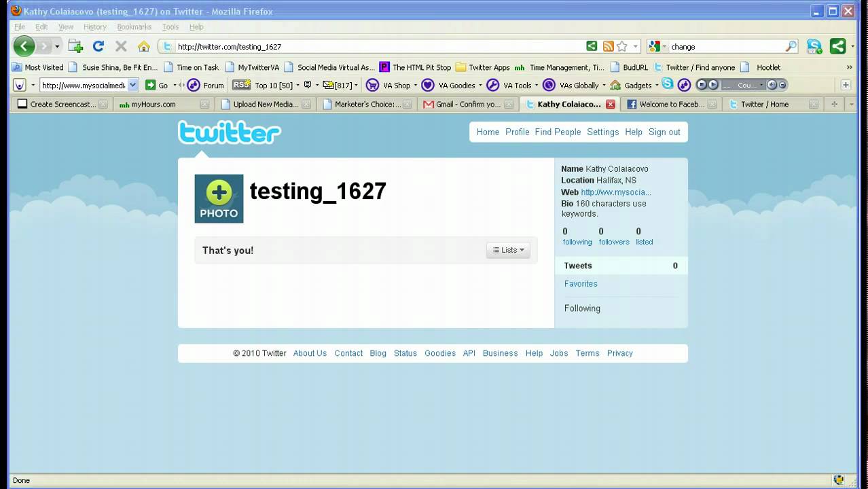
Task: Click the Favorites sidebar link
Action: (581, 284)
